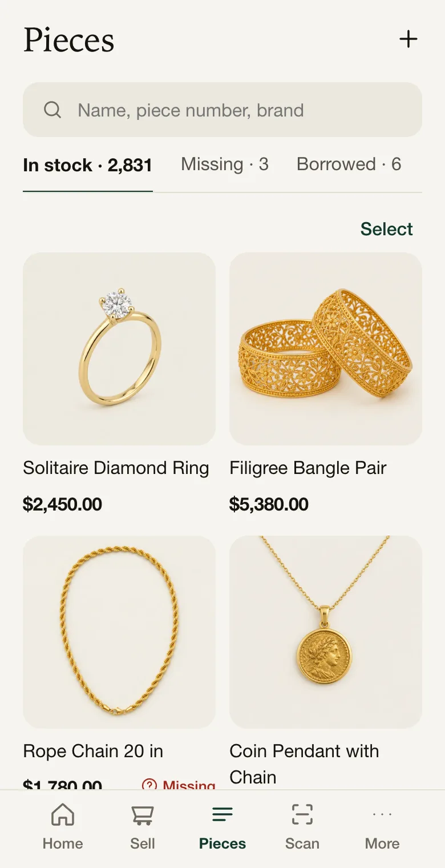Open the Solitaire Diamond Ring photo
This screenshot has height=868, width=445.
119,349
